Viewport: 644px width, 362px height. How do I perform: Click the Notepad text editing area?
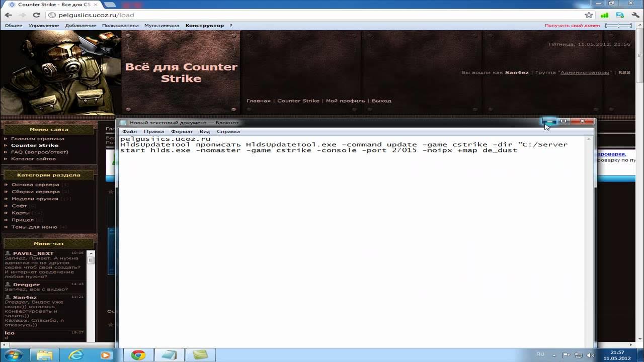coord(352,241)
